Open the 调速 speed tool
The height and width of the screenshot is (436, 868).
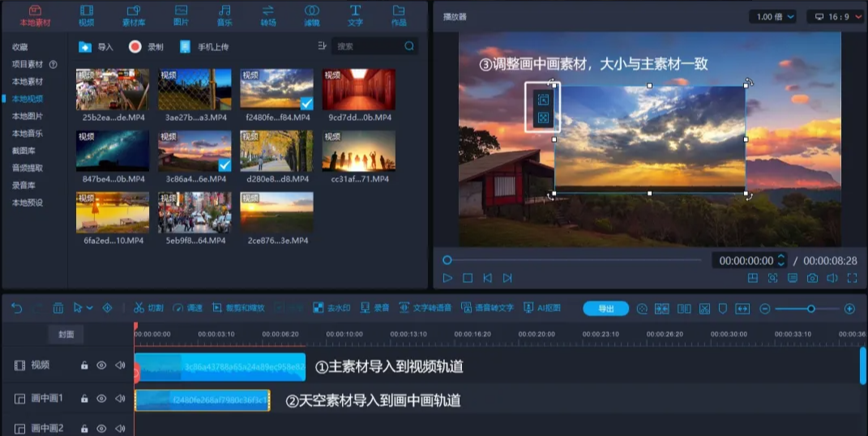187,308
